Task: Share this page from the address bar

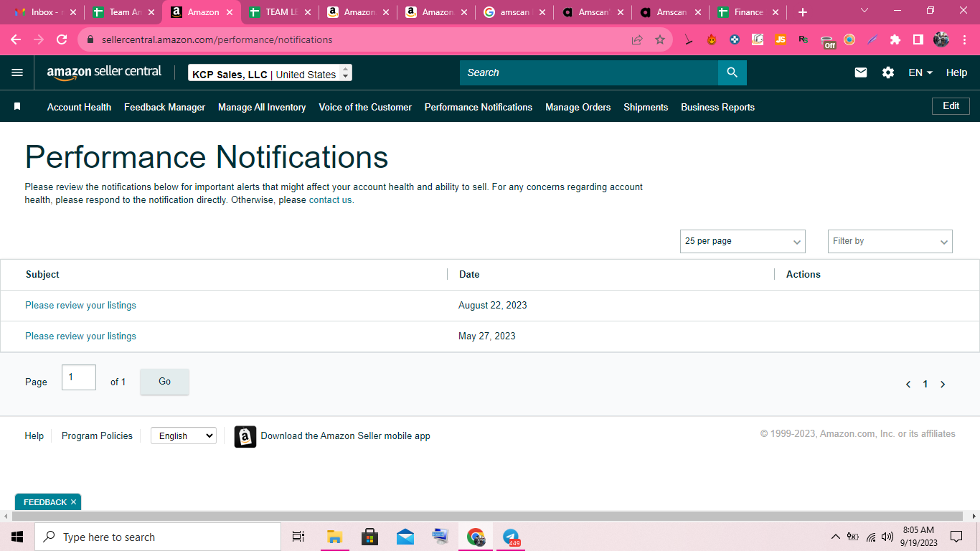Action: pos(637,39)
